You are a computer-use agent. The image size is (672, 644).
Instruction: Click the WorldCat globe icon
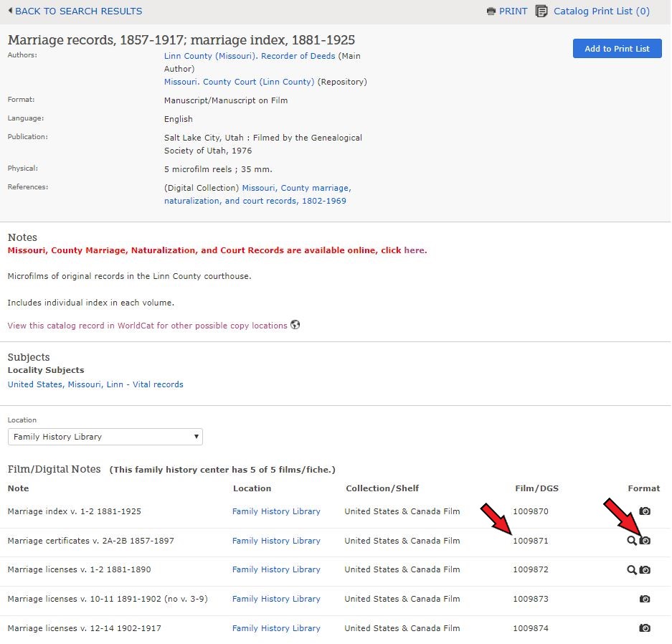295,324
